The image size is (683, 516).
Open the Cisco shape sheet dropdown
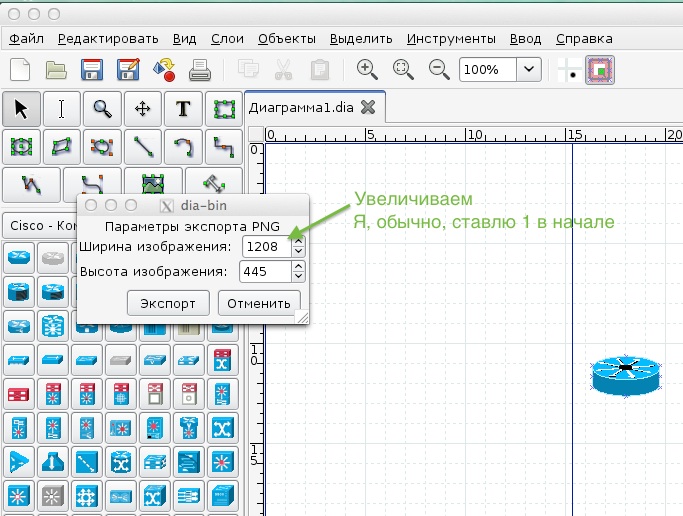click(x=40, y=225)
